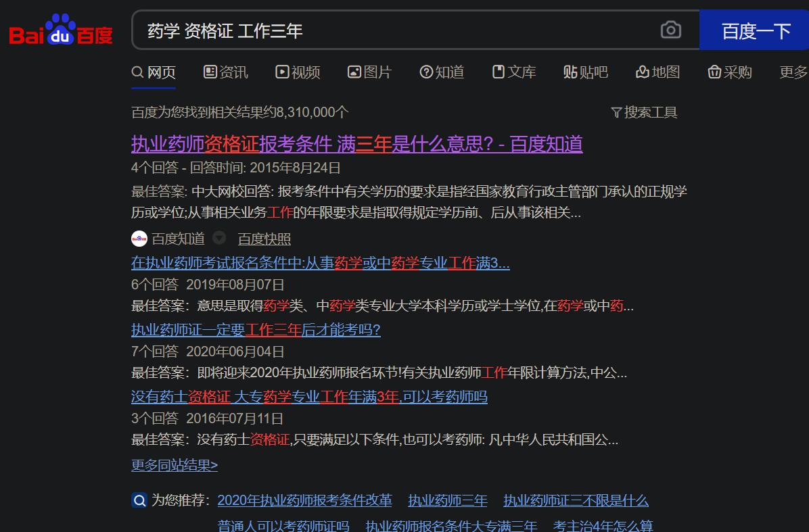The image size is (809, 532).
Task: Open the 图片 tab
Action: (370, 72)
